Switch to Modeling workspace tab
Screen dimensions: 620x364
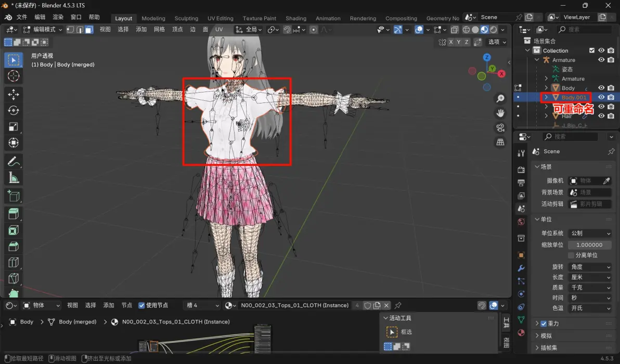[x=153, y=18]
